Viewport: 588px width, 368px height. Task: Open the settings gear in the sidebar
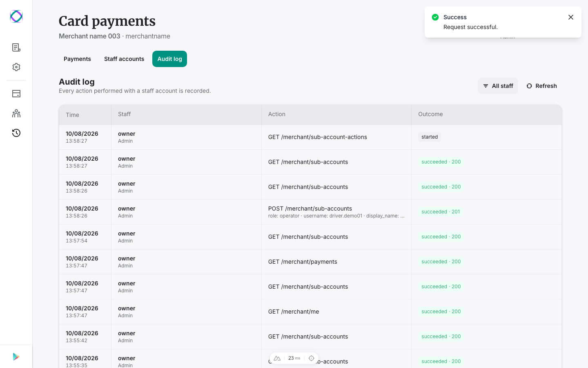(x=16, y=67)
